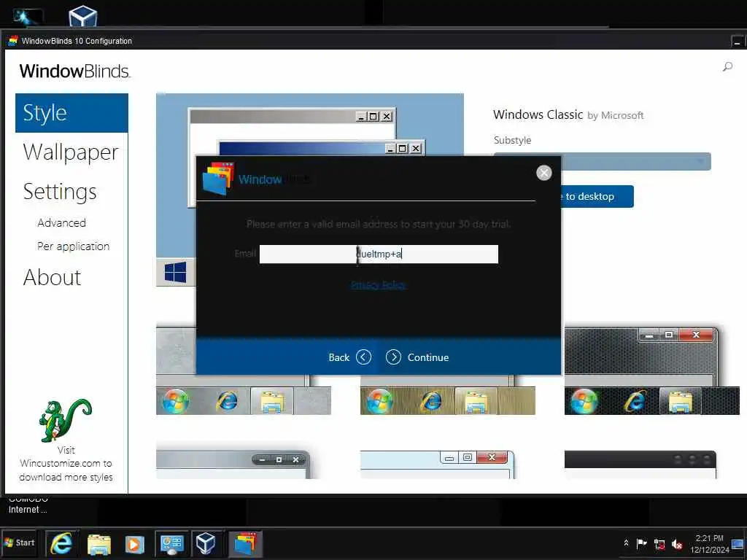Apply style to desktop button
This screenshot has height=560, width=747.
(597, 196)
